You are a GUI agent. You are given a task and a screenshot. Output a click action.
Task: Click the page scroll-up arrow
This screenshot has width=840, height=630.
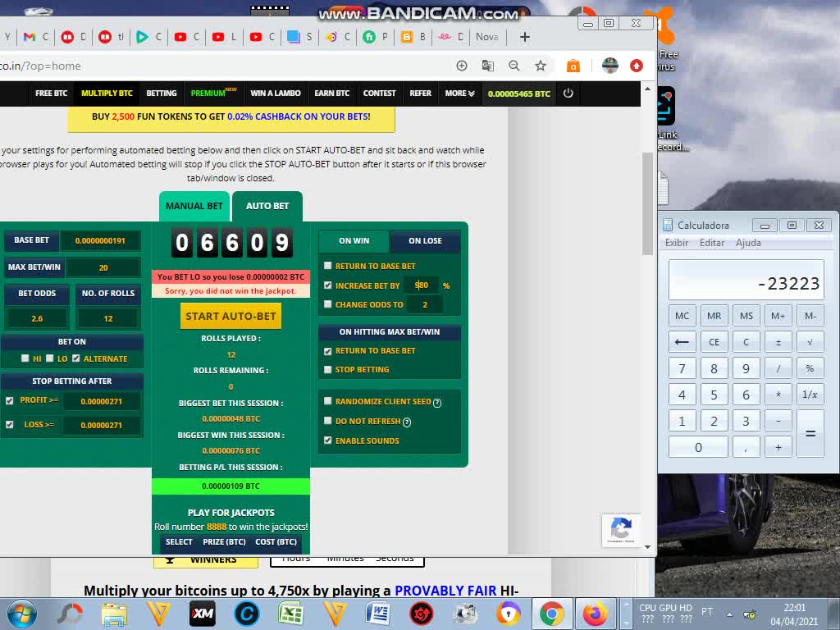(648, 89)
